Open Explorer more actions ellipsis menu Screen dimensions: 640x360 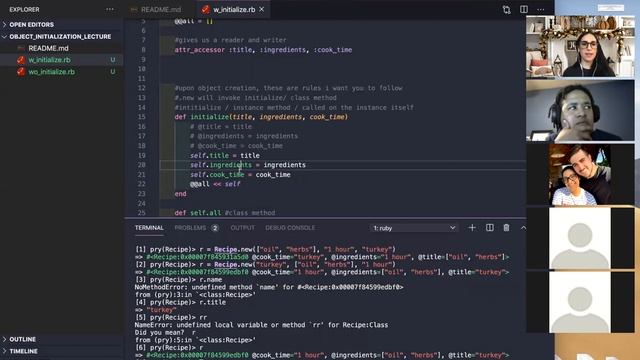pos(110,9)
